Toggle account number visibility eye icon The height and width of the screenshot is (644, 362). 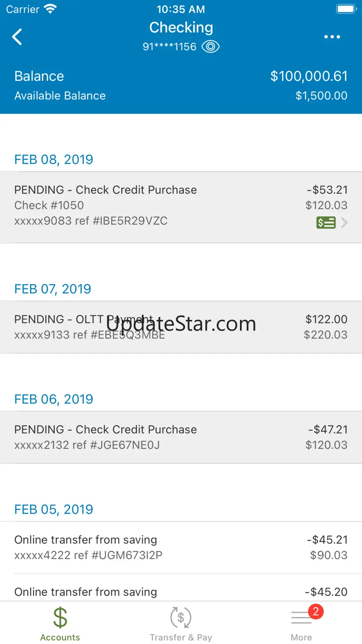click(211, 47)
